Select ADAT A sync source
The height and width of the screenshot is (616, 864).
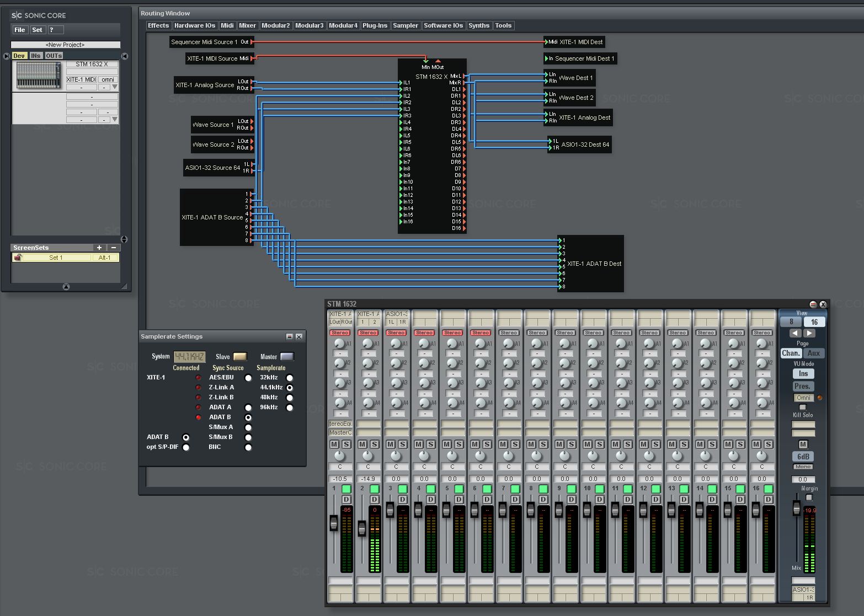pyautogui.click(x=248, y=408)
